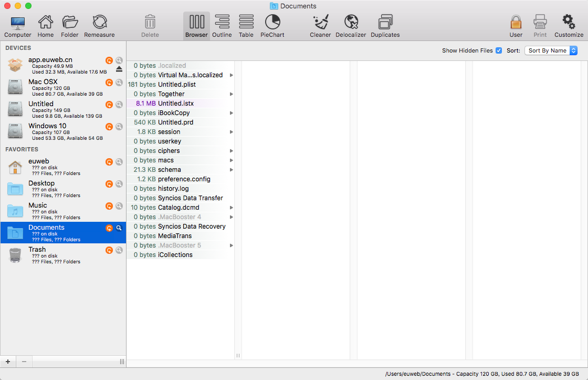
Task: Expand the iBookCopy folder arrow
Action: coord(232,113)
